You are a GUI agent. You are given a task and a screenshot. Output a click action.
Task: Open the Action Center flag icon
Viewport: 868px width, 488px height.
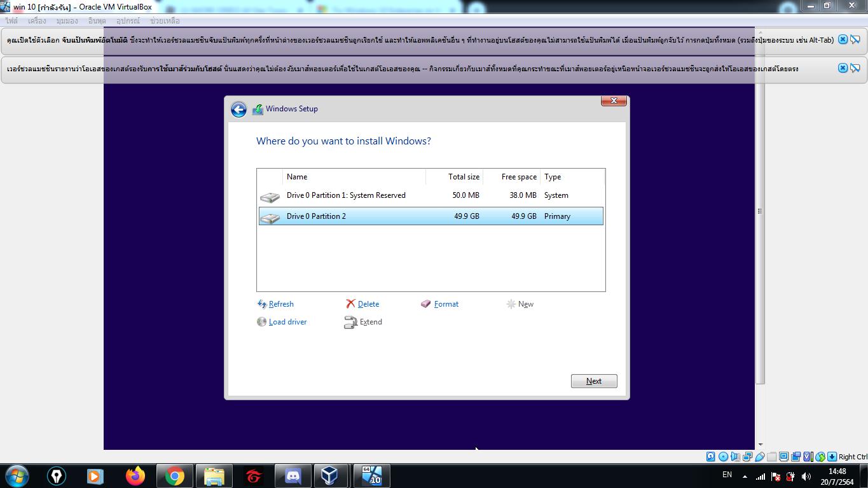point(775,477)
